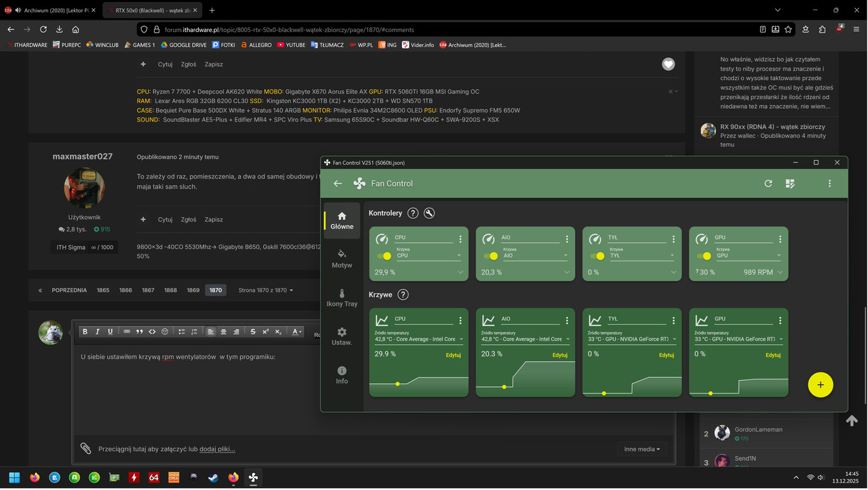Open the three-dot menu on TYŁ curve card
868x490 pixels.
673,320
